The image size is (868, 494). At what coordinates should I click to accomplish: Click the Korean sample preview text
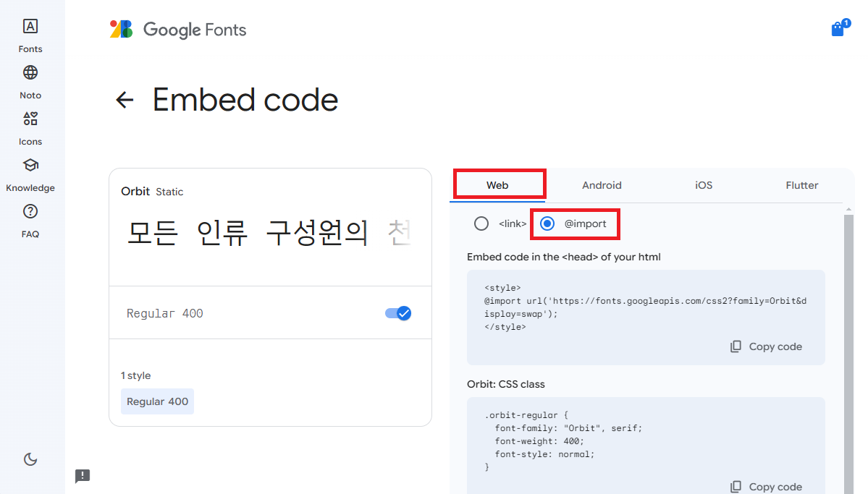[269, 233]
